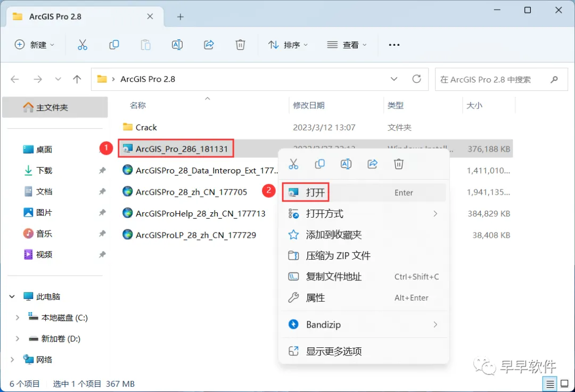Sort by the 类型 column header
This screenshot has height=392, width=575.
pyautogui.click(x=396, y=105)
